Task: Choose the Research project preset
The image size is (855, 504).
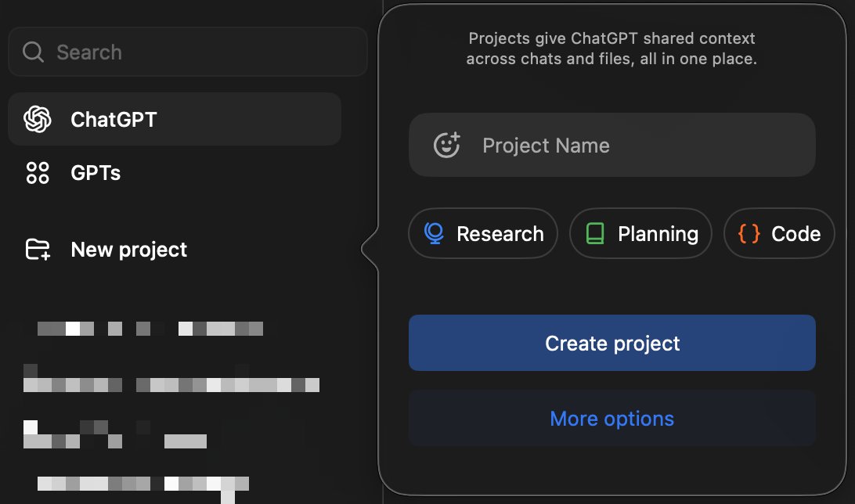Action: [482, 233]
